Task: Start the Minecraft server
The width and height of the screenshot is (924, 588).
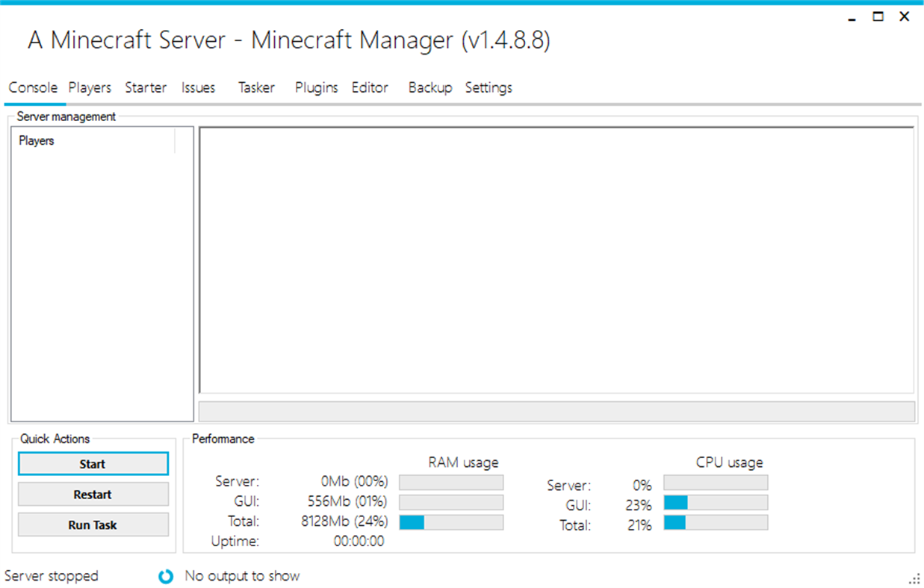Action: click(x=93, y=463)
